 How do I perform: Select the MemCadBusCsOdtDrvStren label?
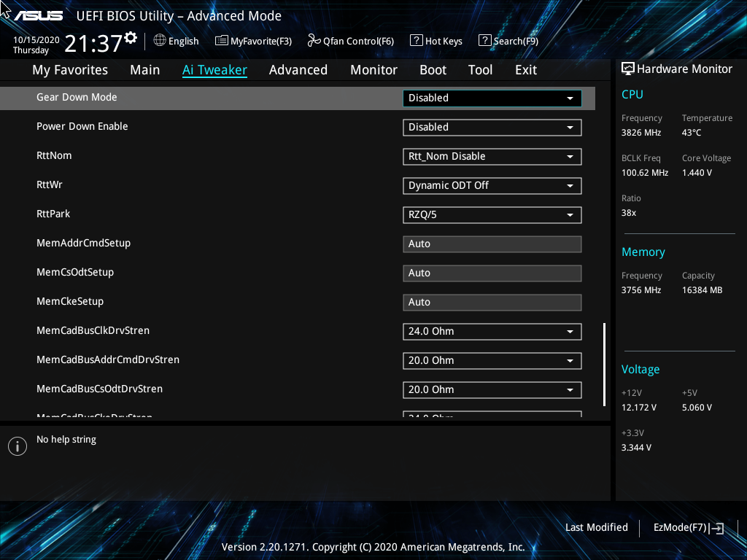pyautogui.click(x=99, y=389)
